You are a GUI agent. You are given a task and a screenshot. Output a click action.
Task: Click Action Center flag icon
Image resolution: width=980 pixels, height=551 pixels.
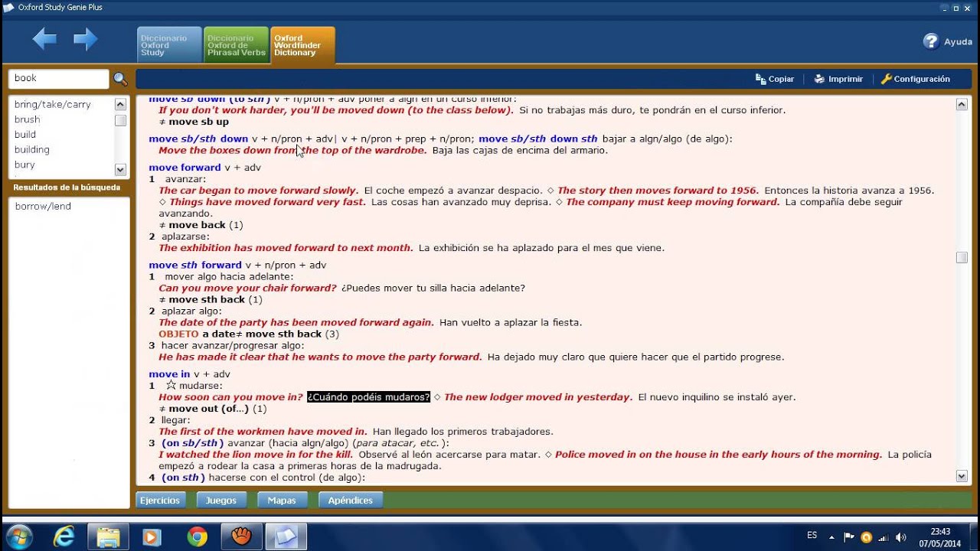849,536
